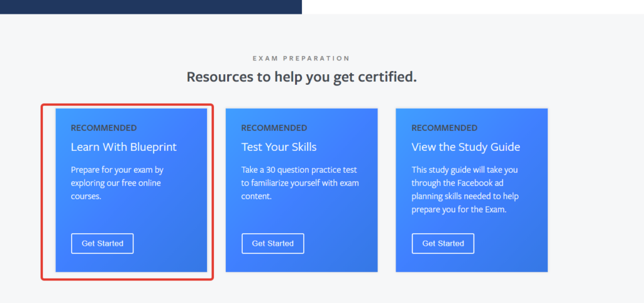This screenshot has width=644, height=303.
Task: Click the 'Prepare for your exam' description text
Action: pyautogui.click(x=117, y=183)
